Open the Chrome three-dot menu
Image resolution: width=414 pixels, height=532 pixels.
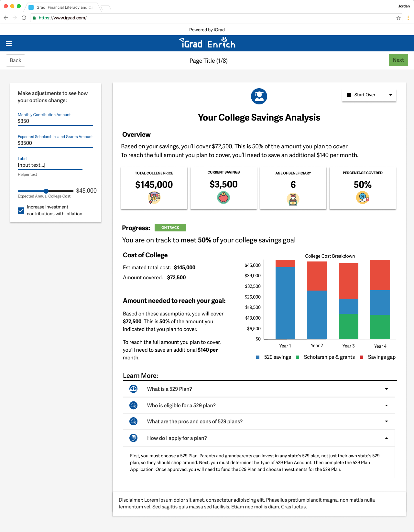[408, 18]
